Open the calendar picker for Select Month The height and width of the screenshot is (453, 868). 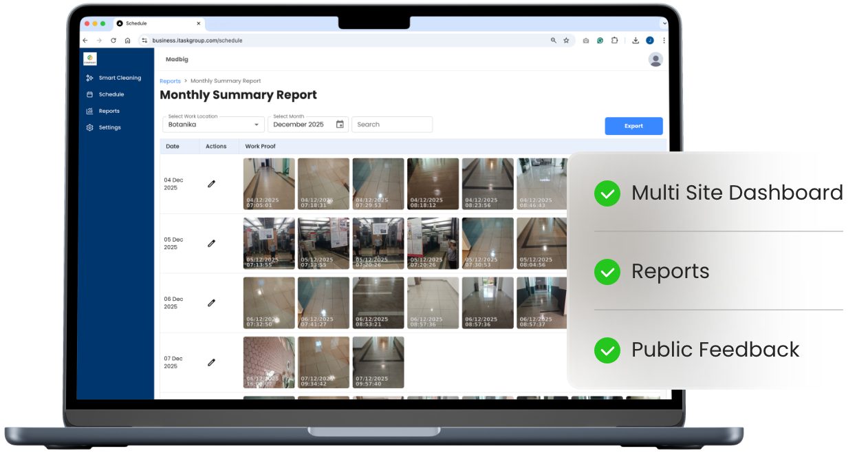coord(340,125)
